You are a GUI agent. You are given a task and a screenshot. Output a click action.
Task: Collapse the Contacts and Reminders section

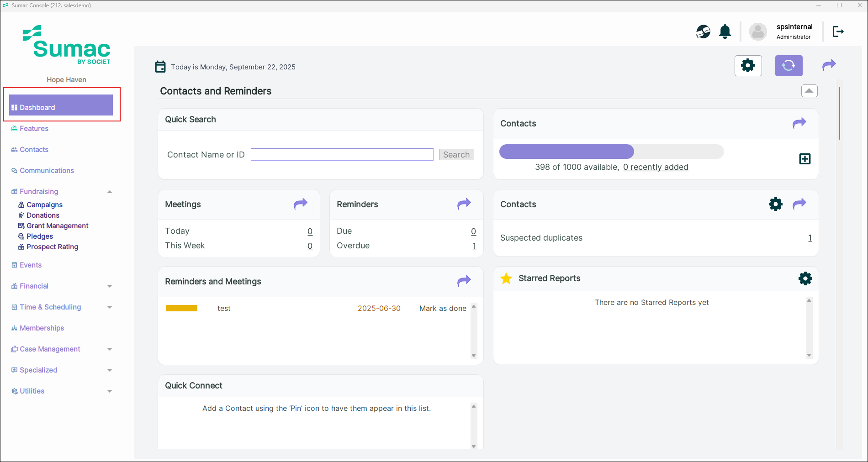click(x=809, y=91)
